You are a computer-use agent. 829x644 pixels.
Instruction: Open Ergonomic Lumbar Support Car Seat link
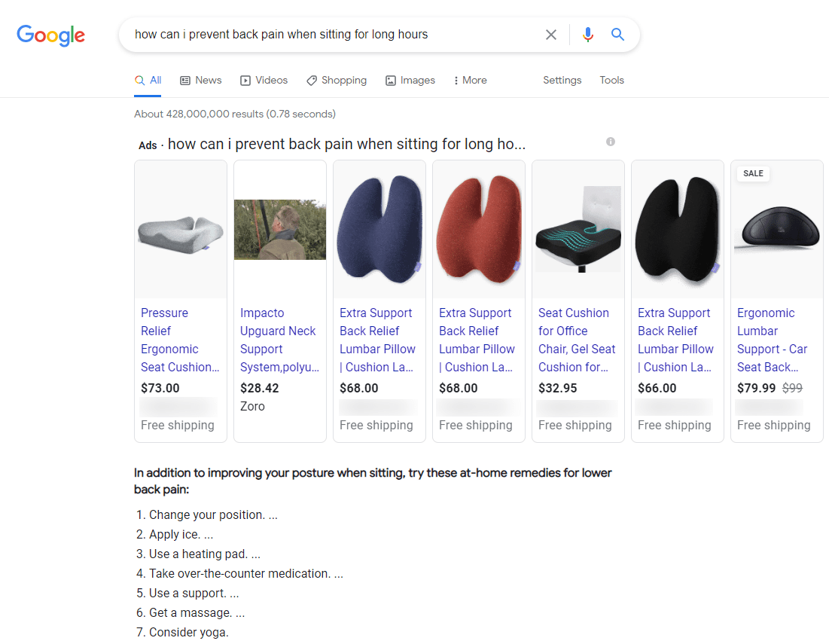773,340
